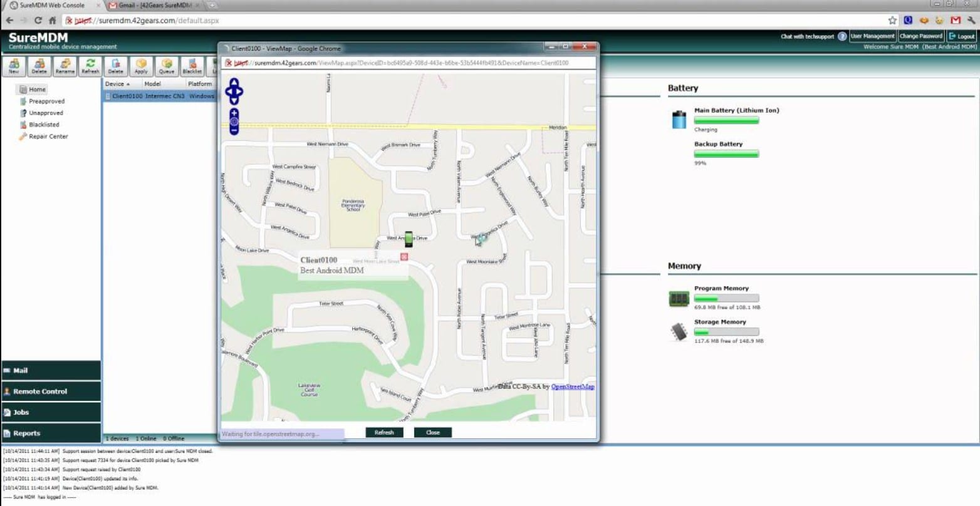Click the Delete icon beside the Rename icon
Viewport: 980px width, 506px height.
point(39,66)
